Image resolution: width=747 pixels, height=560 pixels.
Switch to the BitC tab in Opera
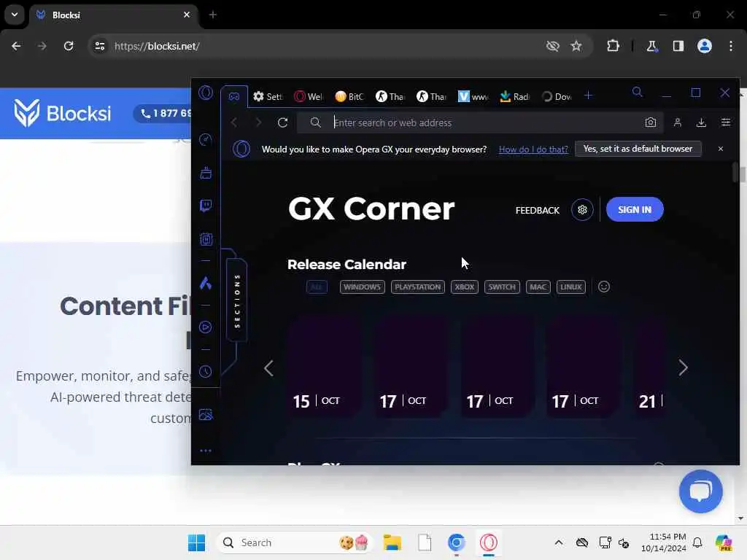pos(349,96)
